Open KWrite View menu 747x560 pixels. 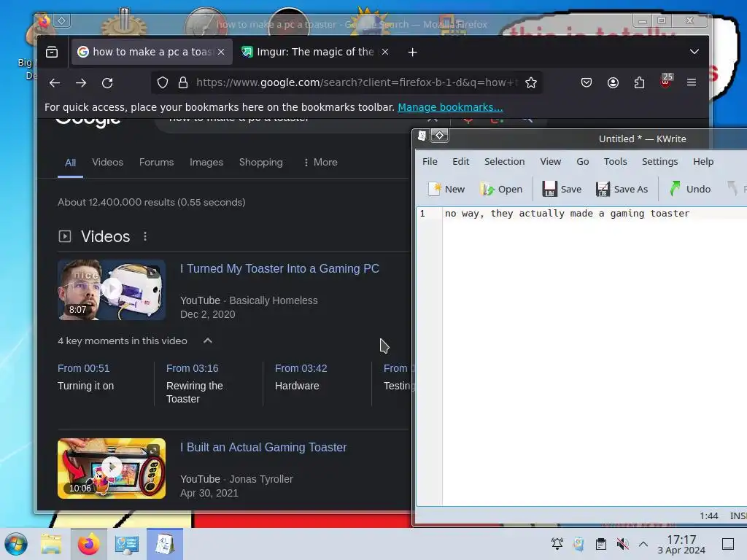point(550,162)
